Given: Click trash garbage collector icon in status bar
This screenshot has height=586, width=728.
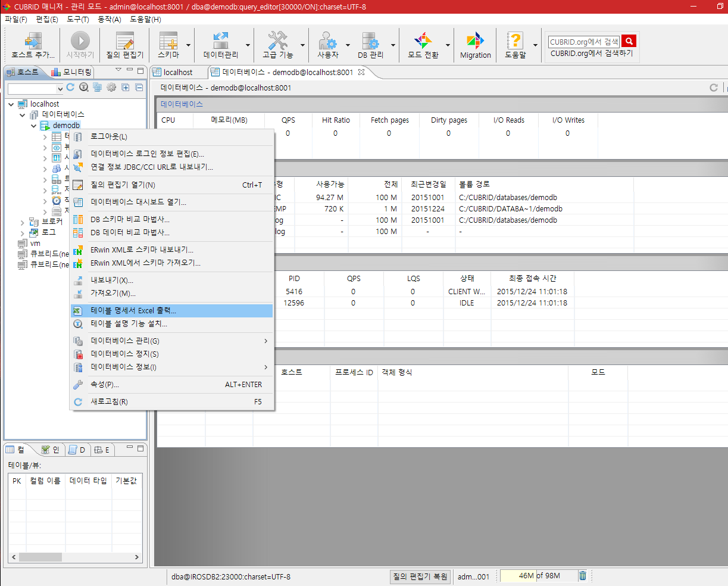Looking at the screenshot, I should coord(583,576).
